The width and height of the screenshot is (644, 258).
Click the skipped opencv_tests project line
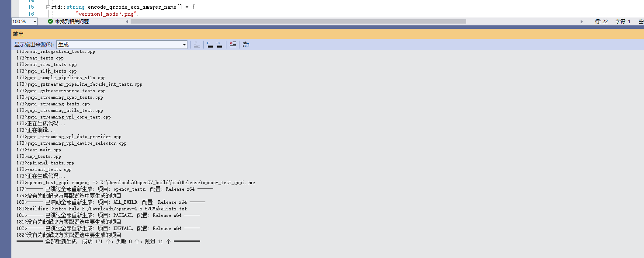pyautogui.click(x=115, y=189)
